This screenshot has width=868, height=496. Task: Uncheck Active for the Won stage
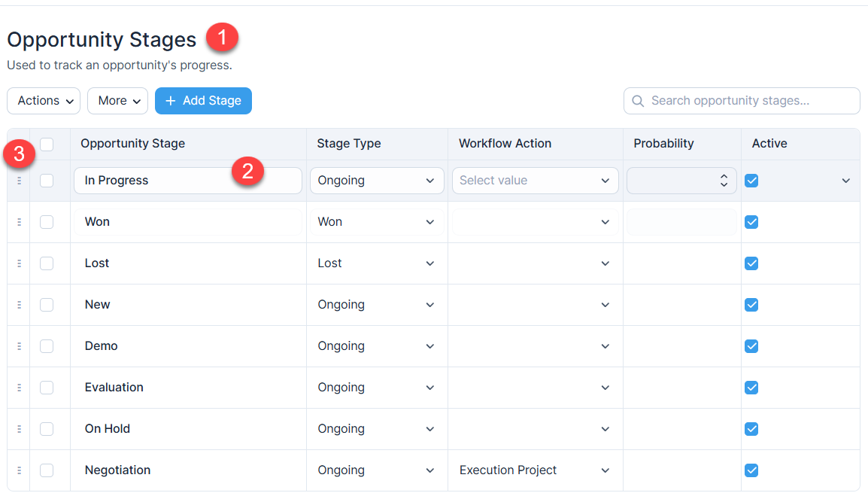pyautogui.click(x=751, y=222)
